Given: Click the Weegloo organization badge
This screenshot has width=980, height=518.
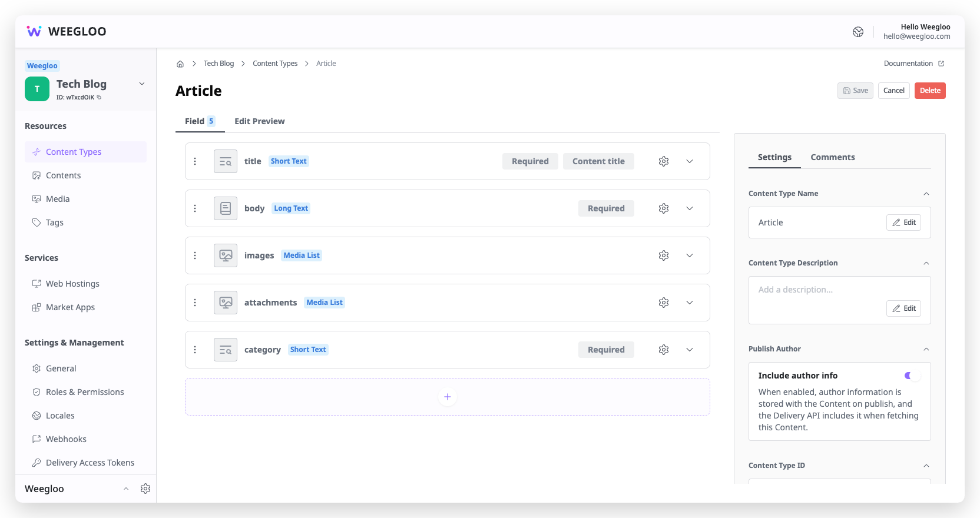Looking at the screenshot, I should (42, 66).
